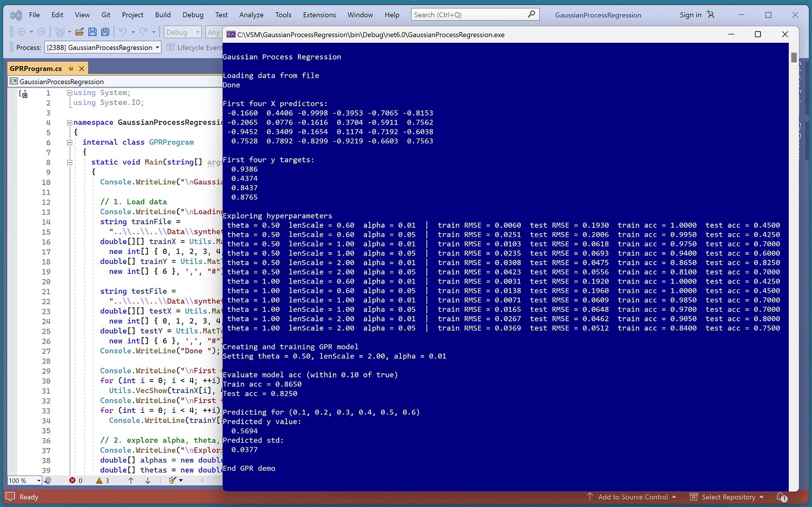Click the warnings triangle indicator
Viewport: 812px width, 507px height.
tap(99, 480)
